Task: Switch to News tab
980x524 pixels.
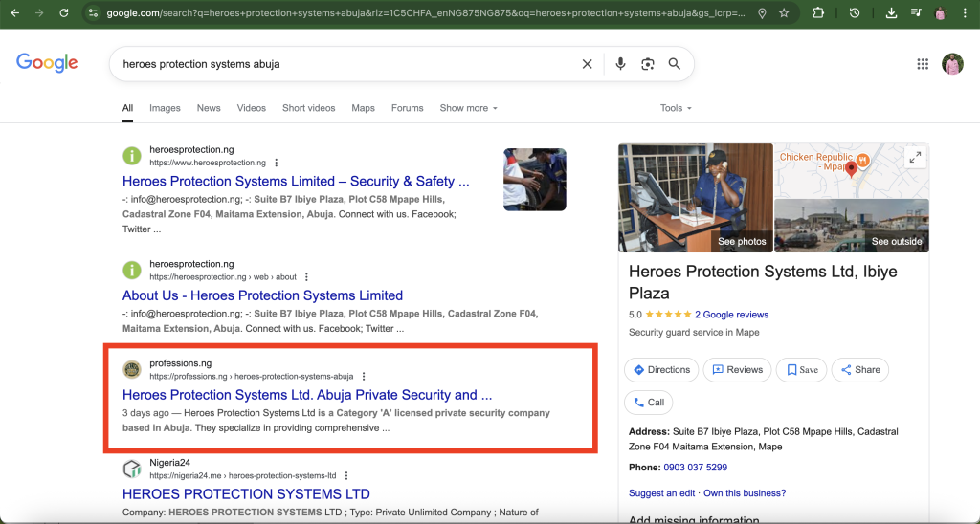Action: pos(209,108)
